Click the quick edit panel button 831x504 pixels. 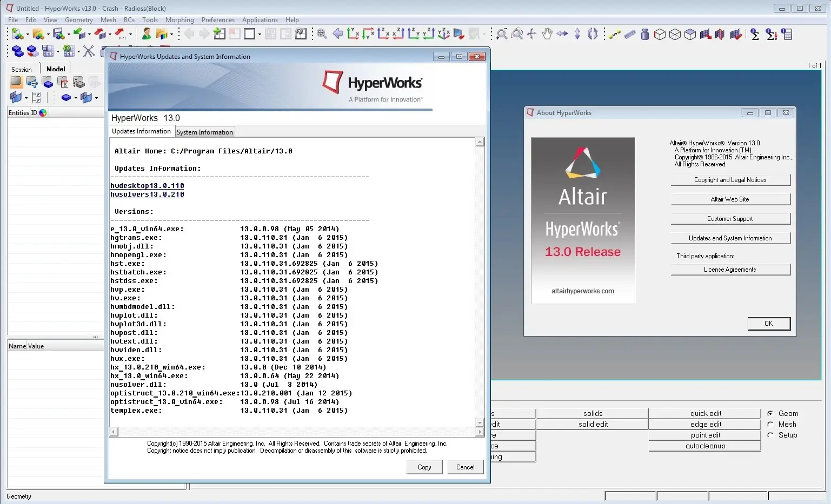pyautogui.click(x=705, y=413)
